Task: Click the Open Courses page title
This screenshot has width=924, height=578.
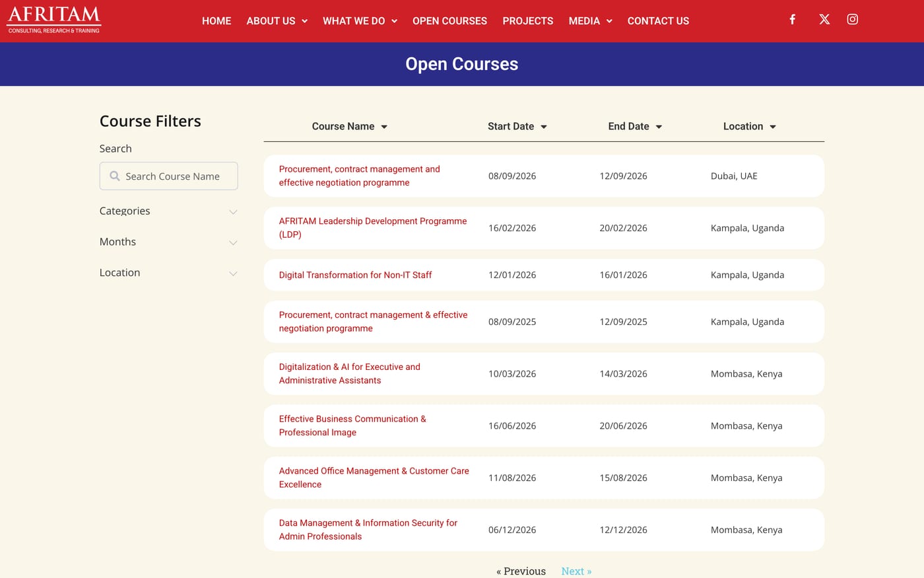Action: coord(462,64)
